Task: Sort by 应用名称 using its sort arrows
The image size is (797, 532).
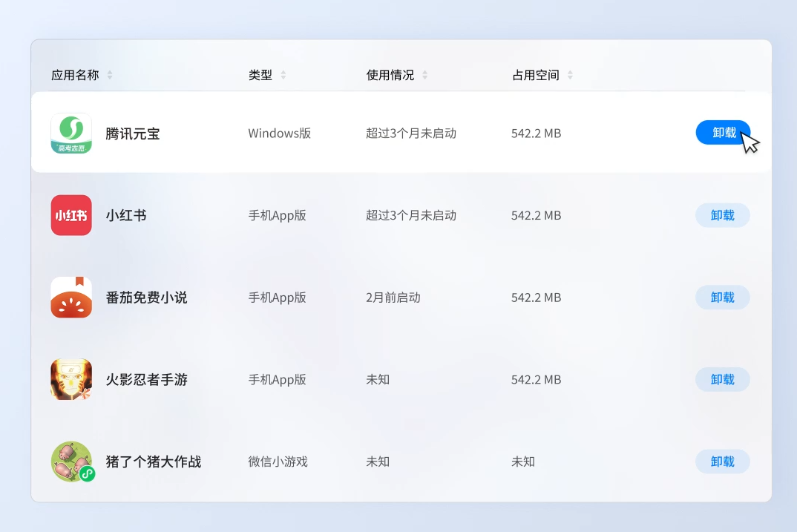Action: click(x=110, y=75)
